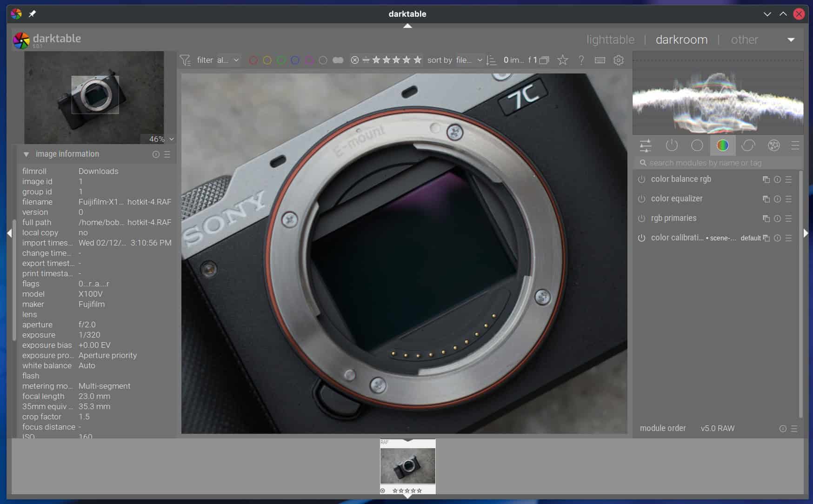The width and height of the screenshot is (813, 504).
Task: Enable the color equalizer module
Action: [x=641, y=199]
